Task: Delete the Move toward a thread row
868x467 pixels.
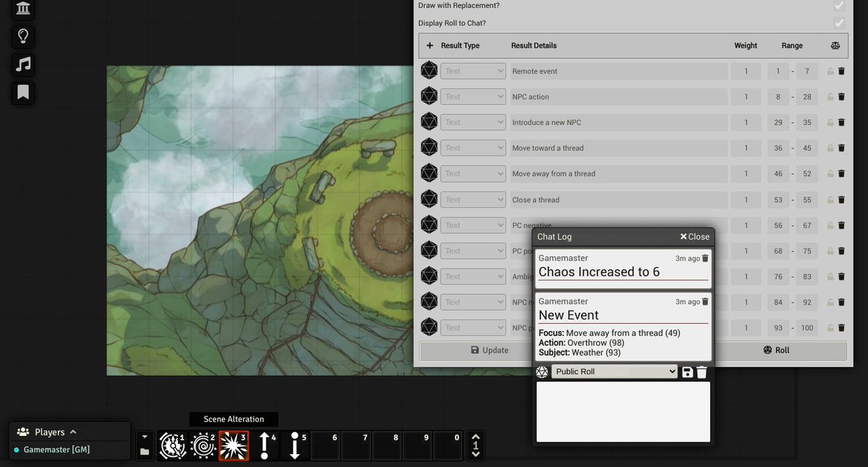Action: pyautogui.click(x=841, y=148)
